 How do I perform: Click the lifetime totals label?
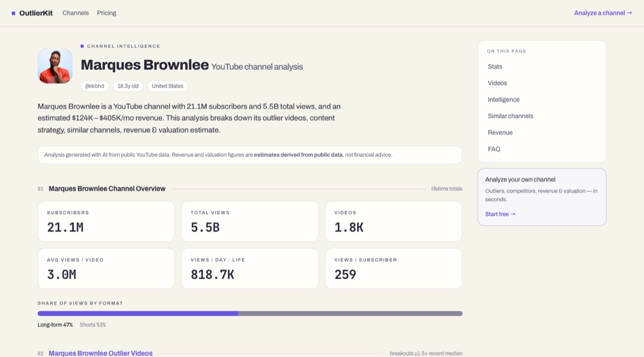pyautogui.click(x=447, y=189)
